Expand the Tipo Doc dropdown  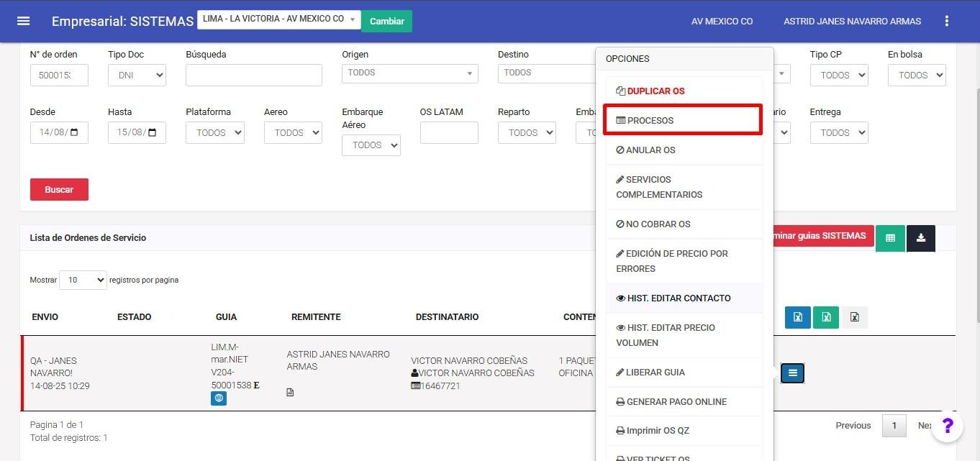click(x=137, y=75)
